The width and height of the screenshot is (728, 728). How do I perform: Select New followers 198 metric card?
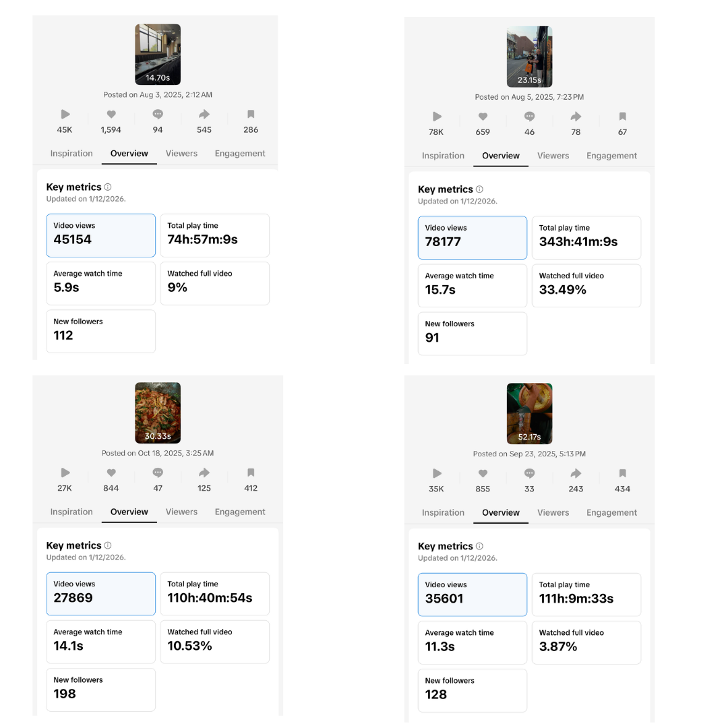(100, 690)
